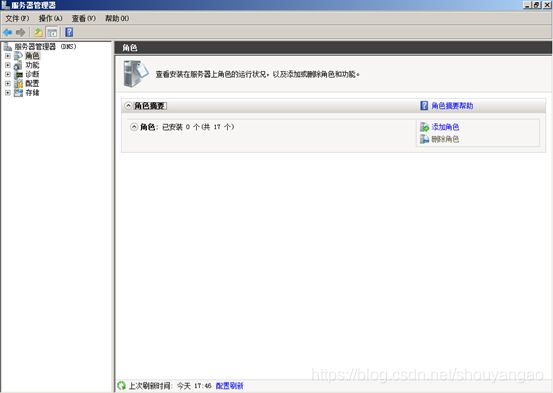The image size is (553, 393).
Task: Collapse the 角色: 已安装 subsection chevron
Action: (134, 127)
